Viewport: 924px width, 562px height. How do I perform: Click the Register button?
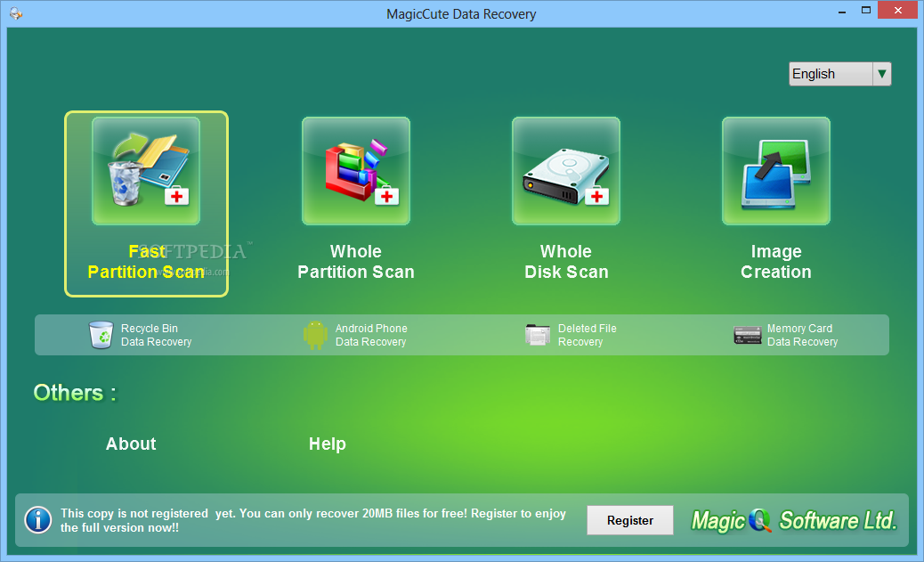[630, 520]
